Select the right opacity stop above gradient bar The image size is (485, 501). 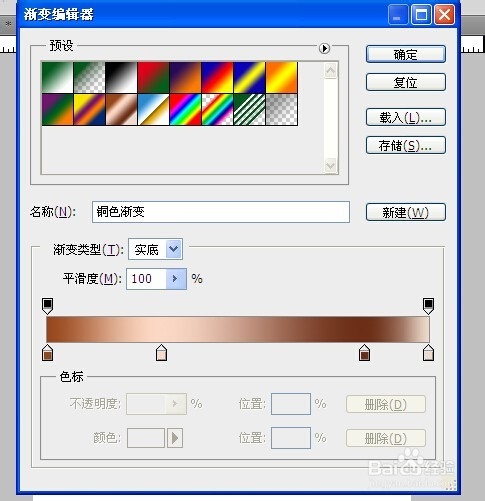428,306
